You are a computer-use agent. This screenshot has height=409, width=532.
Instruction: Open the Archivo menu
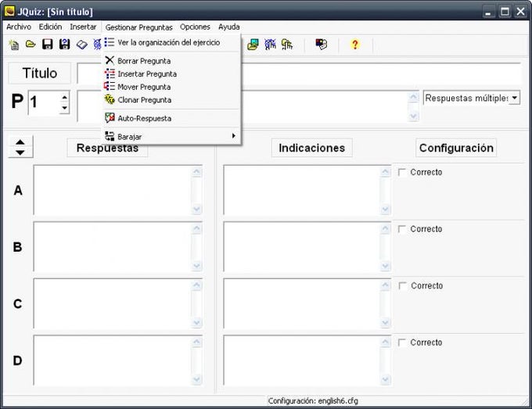coord(19,27)
